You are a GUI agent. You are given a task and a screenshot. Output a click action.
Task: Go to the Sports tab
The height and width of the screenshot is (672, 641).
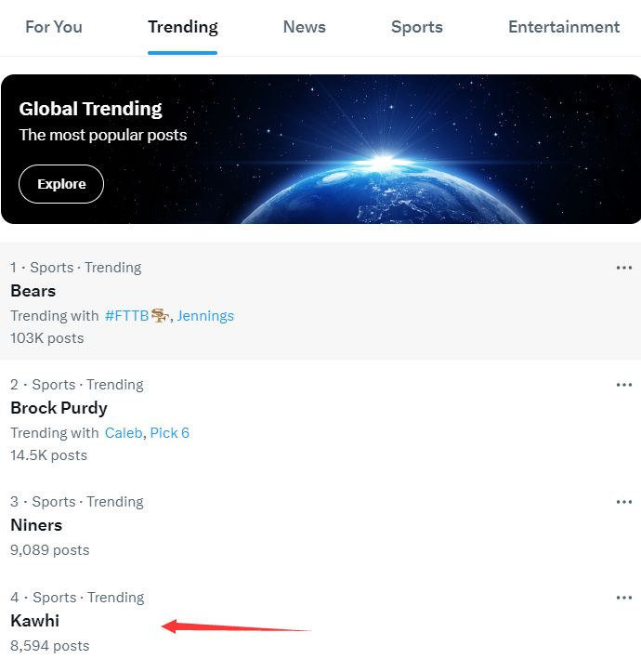coord(417,27)
